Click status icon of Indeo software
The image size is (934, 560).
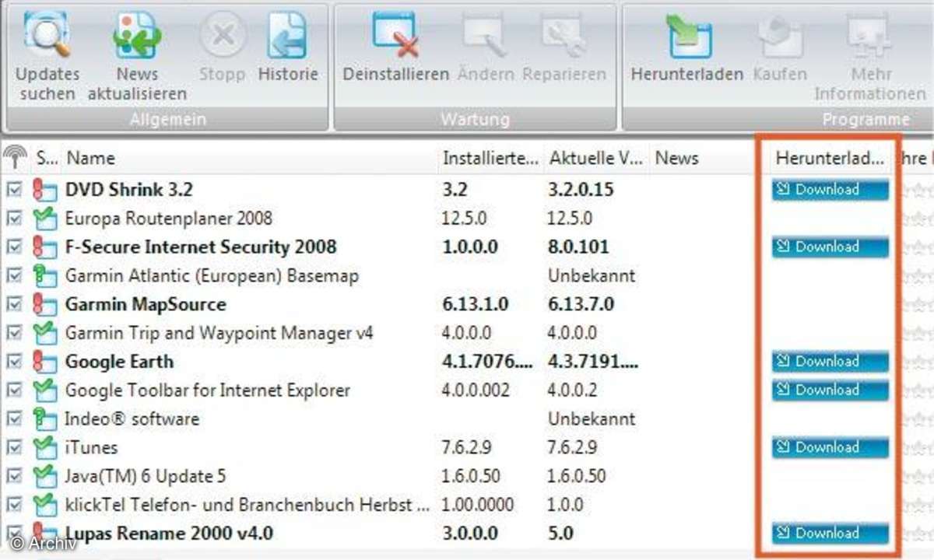point(45,419)
